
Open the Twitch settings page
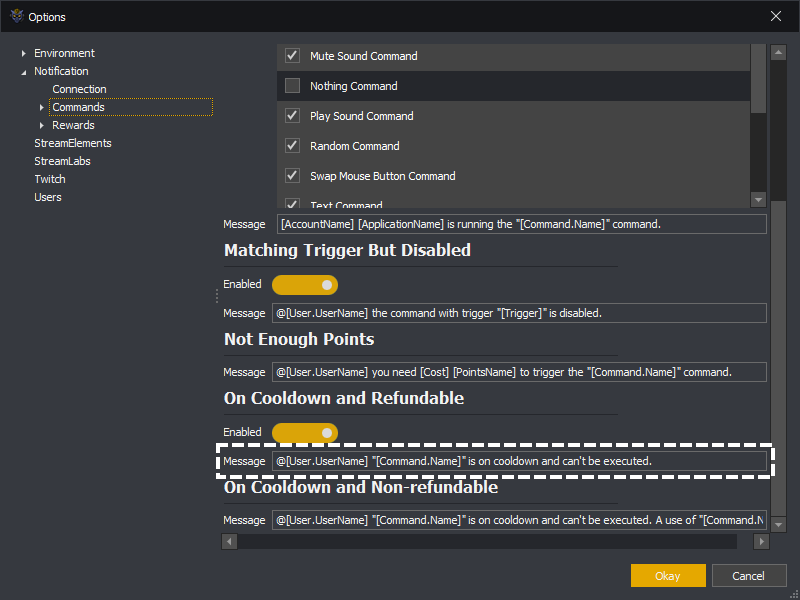coord(49,179)
